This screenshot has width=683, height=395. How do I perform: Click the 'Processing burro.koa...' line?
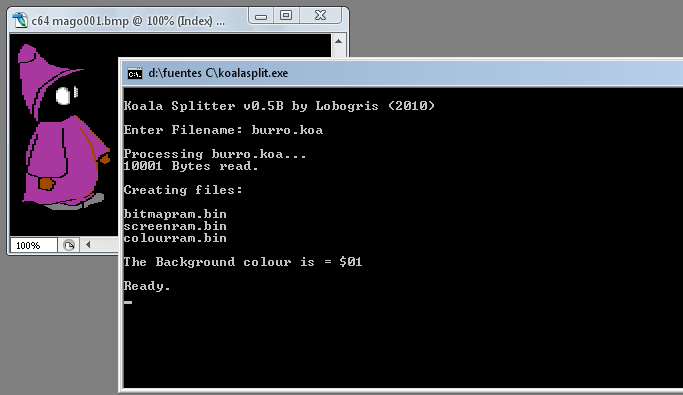coord(215,154)
